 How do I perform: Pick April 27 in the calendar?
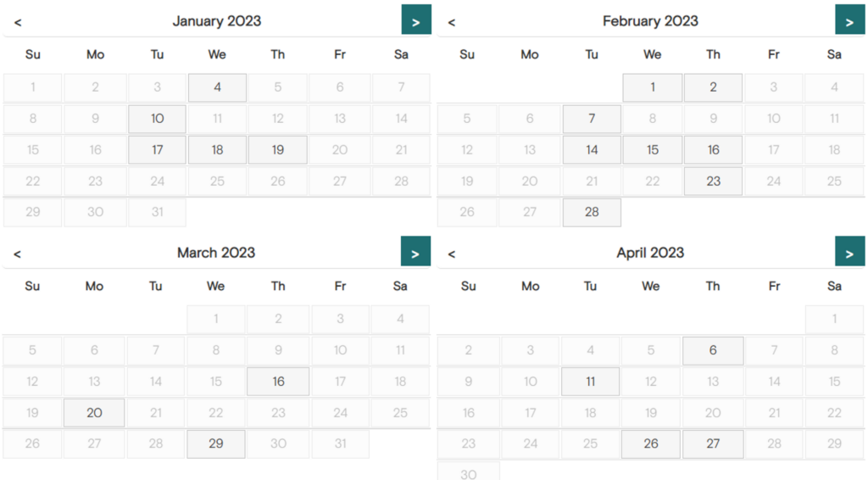(713, 444)
